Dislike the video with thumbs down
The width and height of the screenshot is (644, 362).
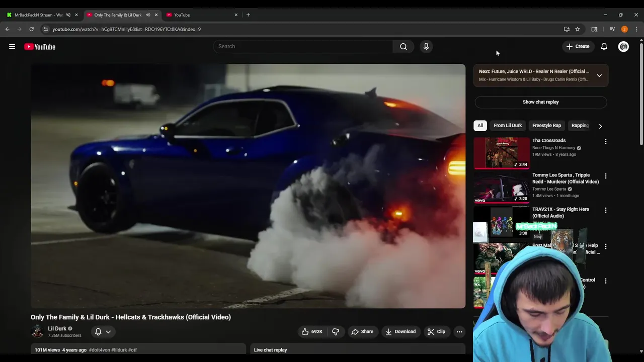[x=336, y=332]
